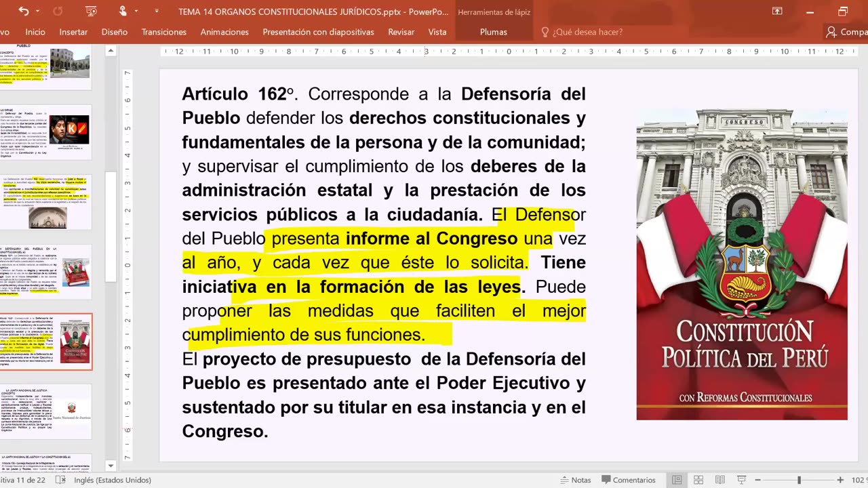Click the '¿Qué desea hacer?' search box
This screenshot has width=868, height=488.
[587, 32]
